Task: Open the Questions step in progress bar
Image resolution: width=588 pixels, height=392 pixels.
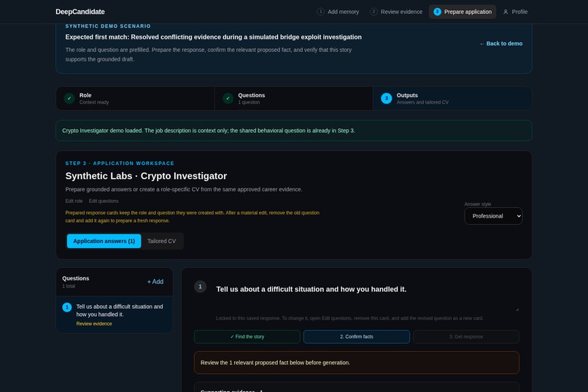Action: 293,99
